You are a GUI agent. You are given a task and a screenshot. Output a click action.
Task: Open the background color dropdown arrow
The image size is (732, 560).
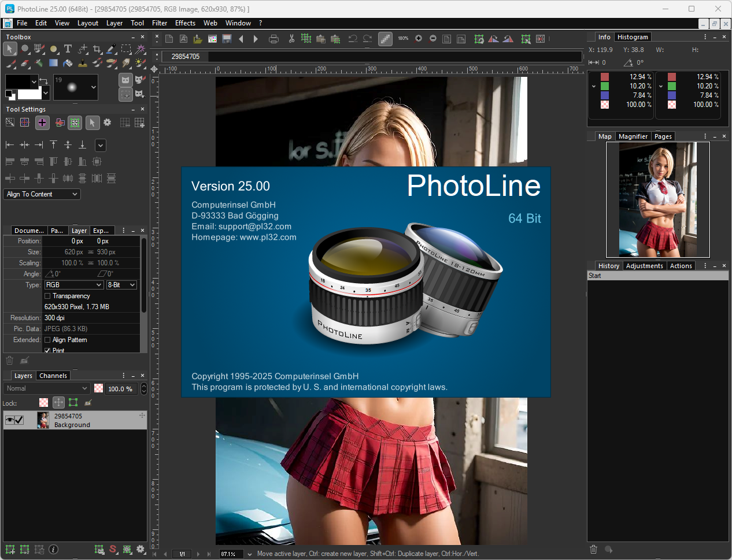coord(46,92)
